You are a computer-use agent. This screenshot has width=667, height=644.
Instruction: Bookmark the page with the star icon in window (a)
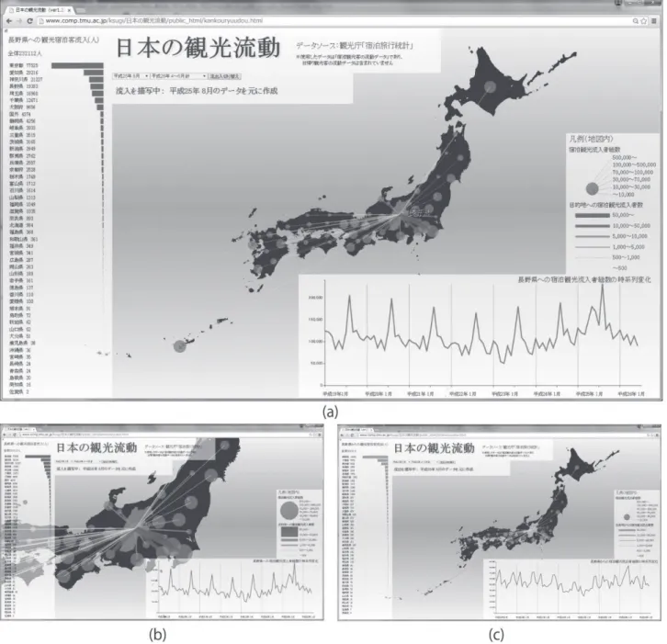tap(644, 20)
